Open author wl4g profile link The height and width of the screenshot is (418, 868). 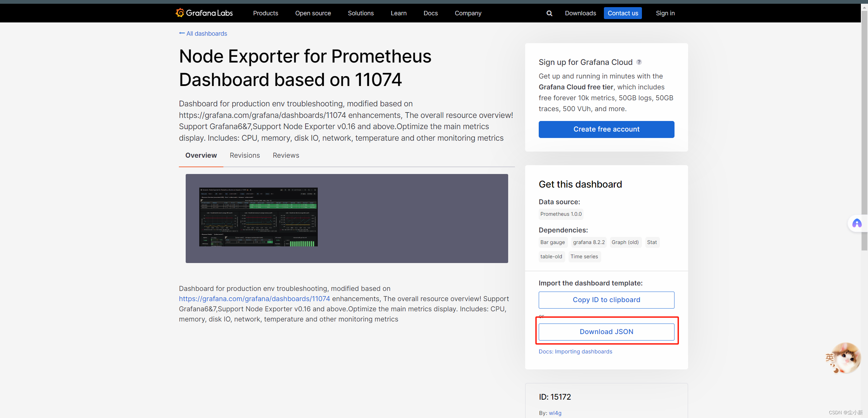point(555,413)
